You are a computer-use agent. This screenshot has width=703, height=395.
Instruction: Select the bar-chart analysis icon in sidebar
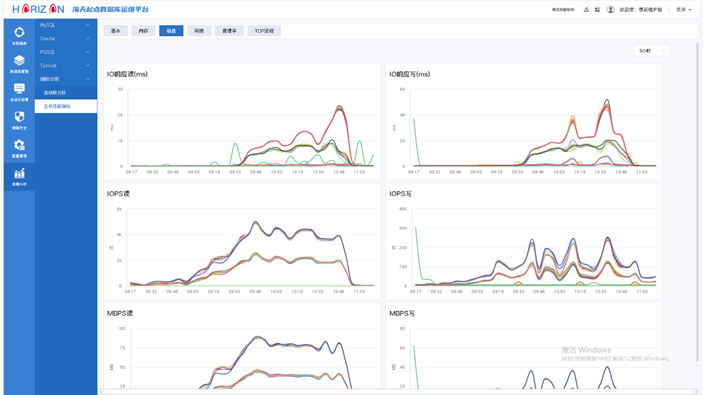[19, 173]
